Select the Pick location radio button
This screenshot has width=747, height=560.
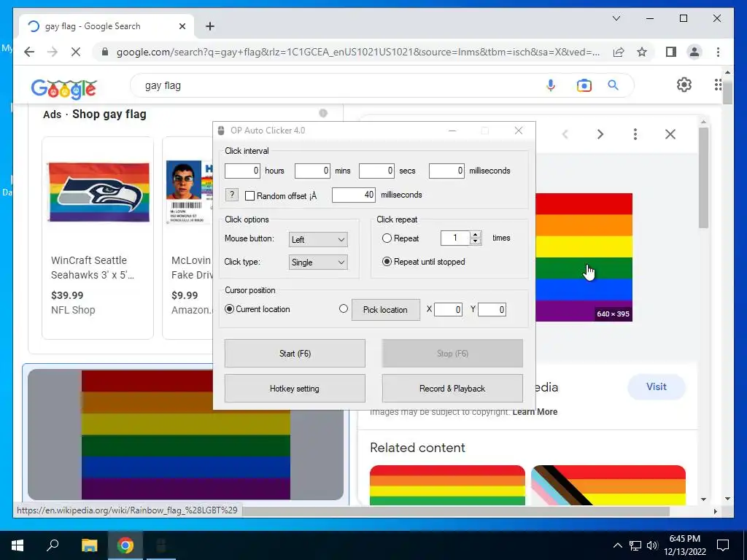(344, 308)
